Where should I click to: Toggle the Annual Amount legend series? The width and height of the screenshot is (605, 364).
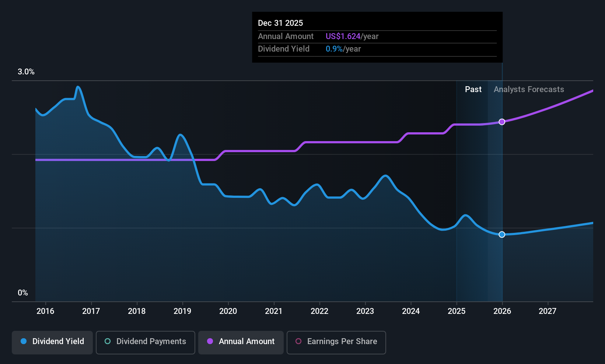(241, 342)
